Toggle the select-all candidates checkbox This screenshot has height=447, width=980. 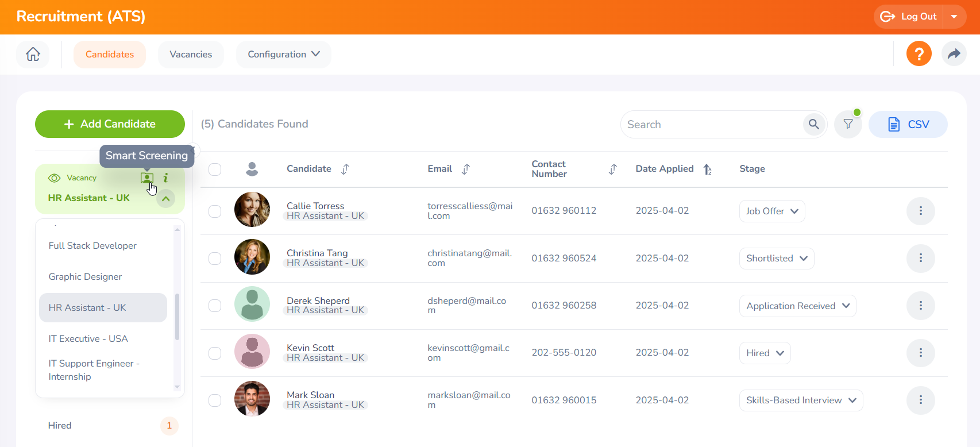pyautogui.click(x=215, y=169)
